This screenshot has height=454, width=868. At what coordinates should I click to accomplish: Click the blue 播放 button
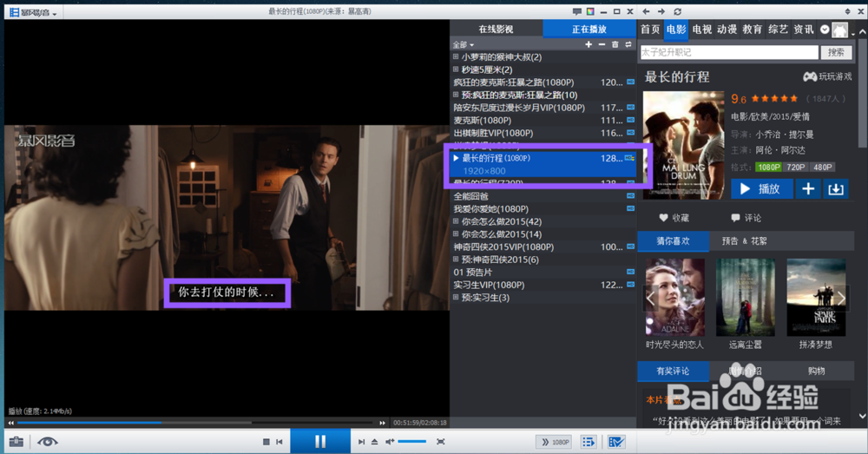[762, 188]
